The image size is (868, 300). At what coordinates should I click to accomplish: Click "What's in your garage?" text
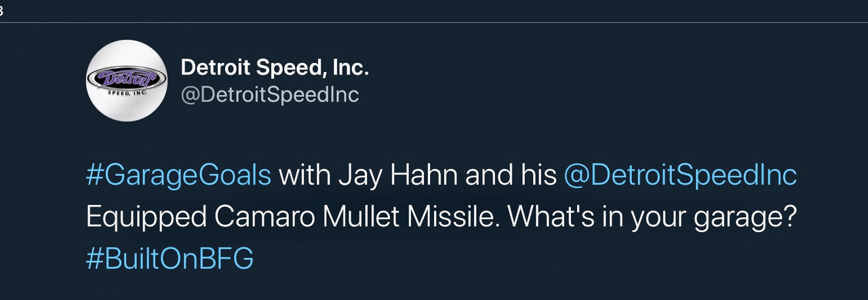coord(651,218)
